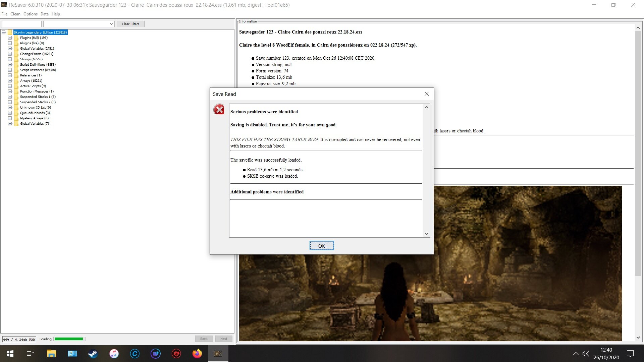Click the Next button

point(224,339)
